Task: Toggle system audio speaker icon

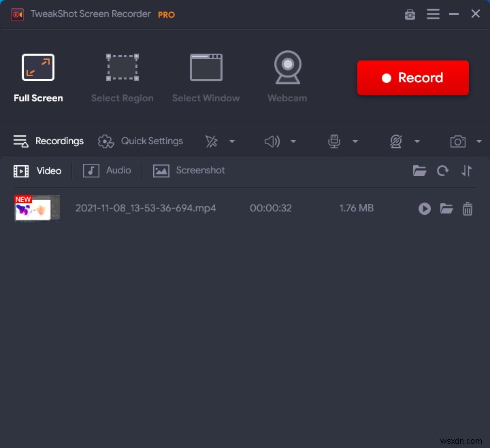Action: pos(272,141)
